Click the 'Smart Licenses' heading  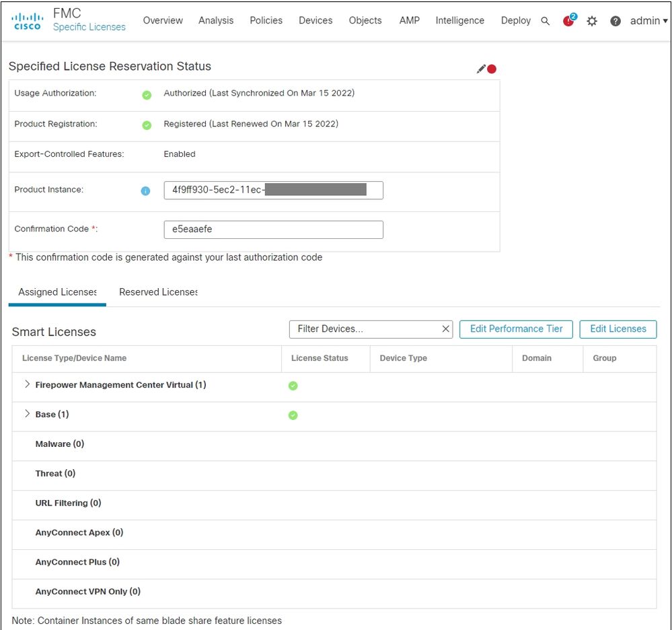click(x=54, y=332)
